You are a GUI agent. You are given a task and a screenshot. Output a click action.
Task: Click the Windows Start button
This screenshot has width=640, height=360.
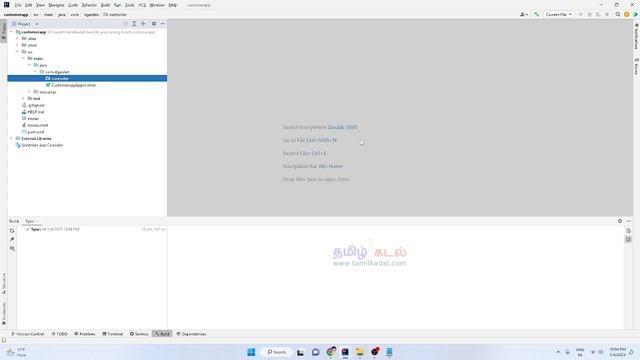click(x=251, y=352)
